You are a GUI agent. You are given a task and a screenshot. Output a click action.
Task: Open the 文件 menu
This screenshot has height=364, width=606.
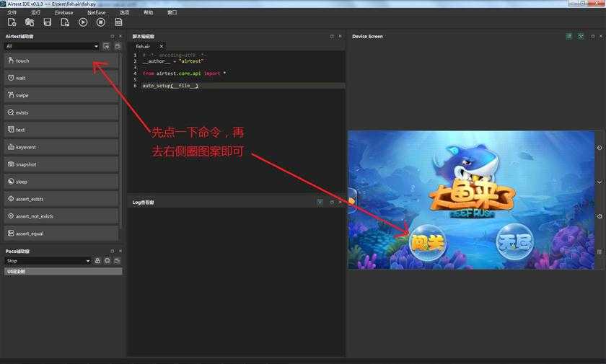[12, 12]
